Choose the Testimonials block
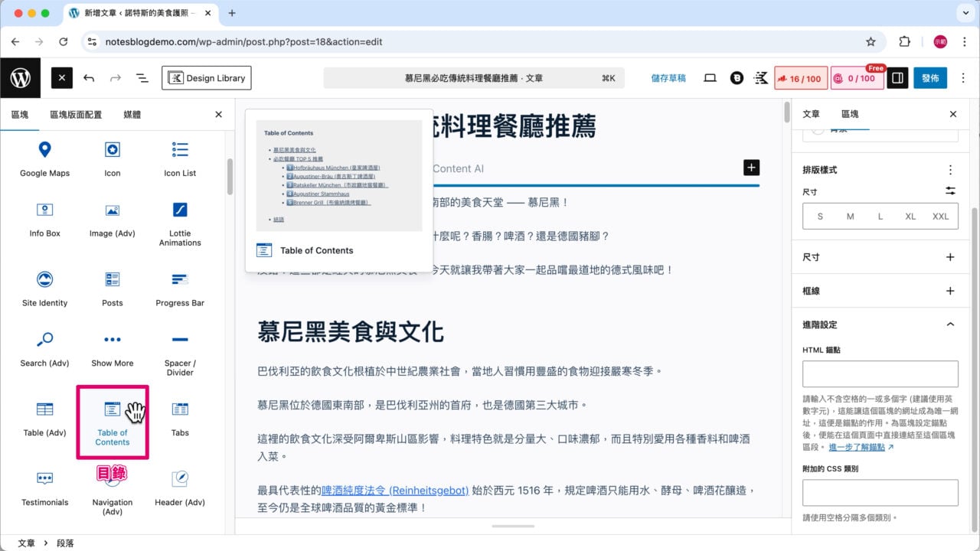980x551 pixels. [x=44, y=489]
